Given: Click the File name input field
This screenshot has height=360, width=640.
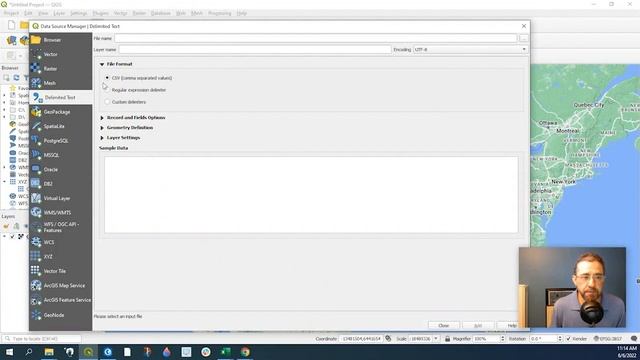Looking at the screenshot, I should (316, 38).
